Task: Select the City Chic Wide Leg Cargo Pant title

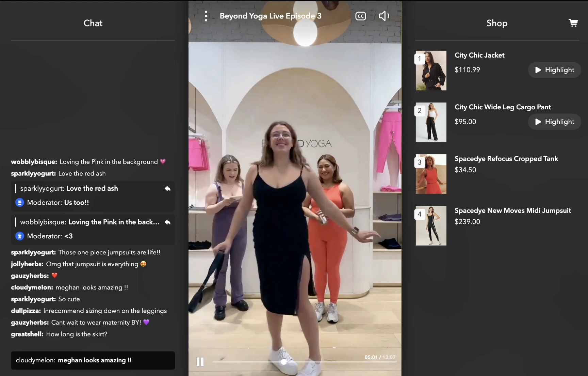Action: coord(503,107)
